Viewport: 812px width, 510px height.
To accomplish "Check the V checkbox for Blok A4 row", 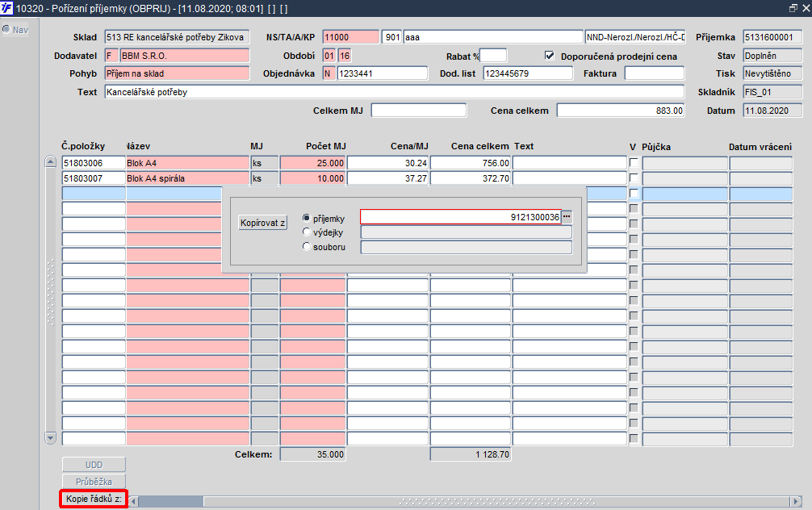I will (634, 162).
